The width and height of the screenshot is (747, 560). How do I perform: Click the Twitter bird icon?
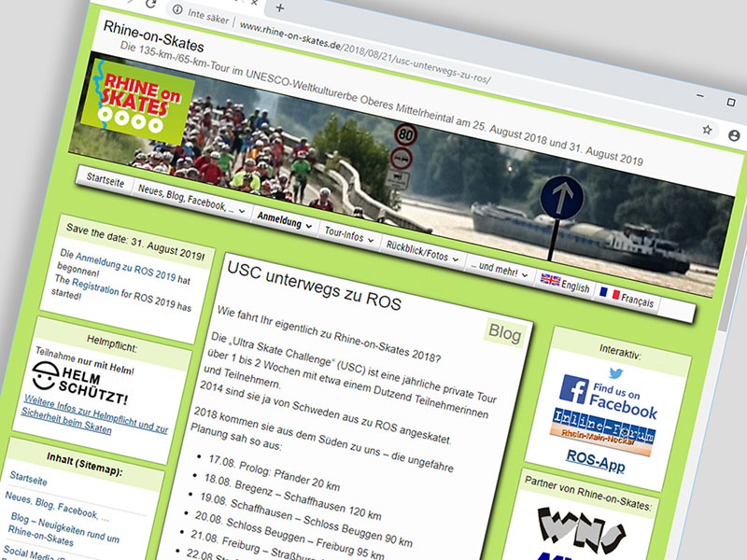pos(616,372)
